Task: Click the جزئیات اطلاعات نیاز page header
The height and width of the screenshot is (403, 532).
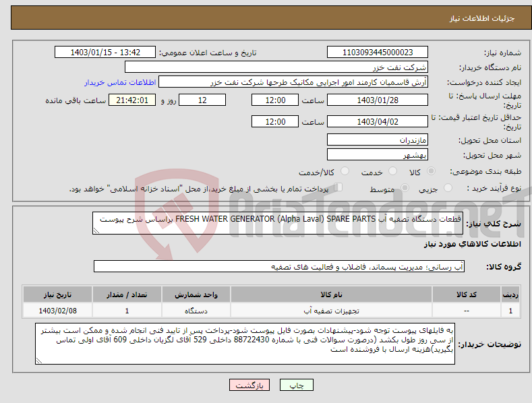Action: coord(482,18)
